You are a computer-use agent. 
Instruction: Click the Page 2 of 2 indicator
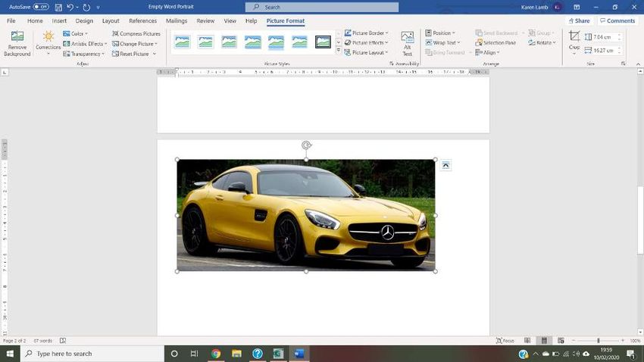tap(14, 341)
